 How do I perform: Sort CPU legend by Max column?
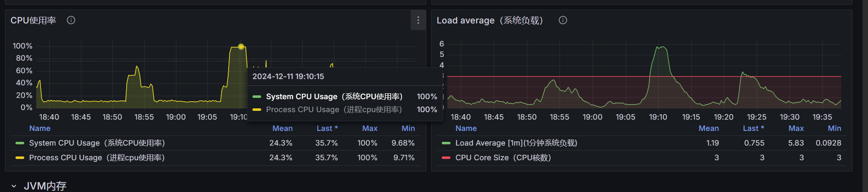click(x=370, y=128)
